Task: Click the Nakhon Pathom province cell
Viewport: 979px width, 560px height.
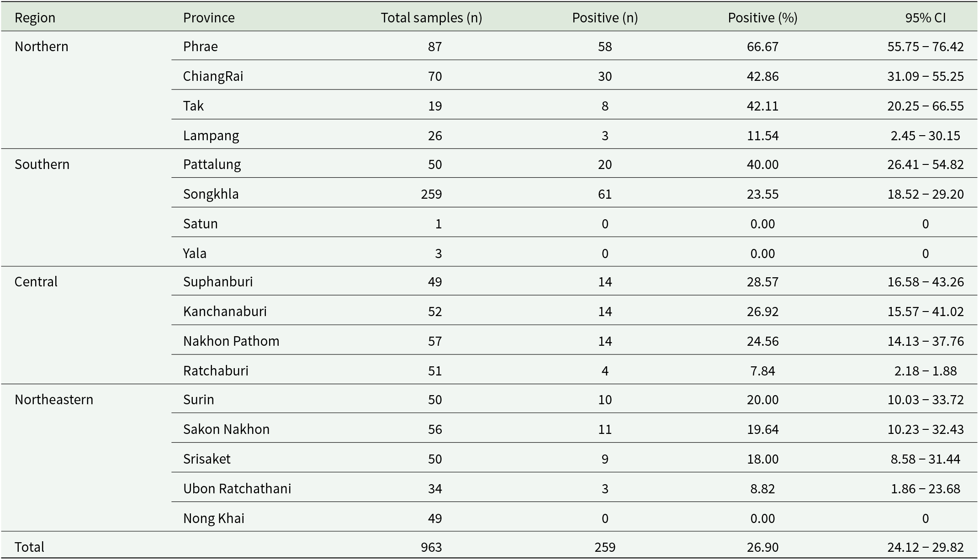Action: click(231, 341)
